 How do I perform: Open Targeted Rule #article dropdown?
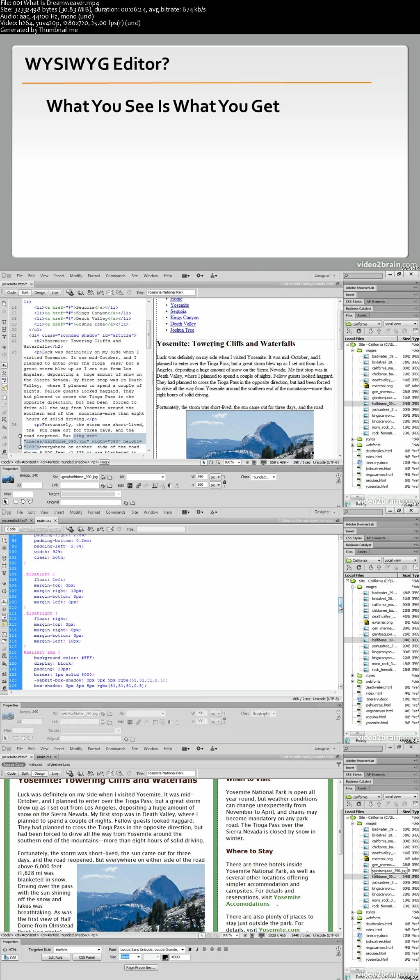78,950
